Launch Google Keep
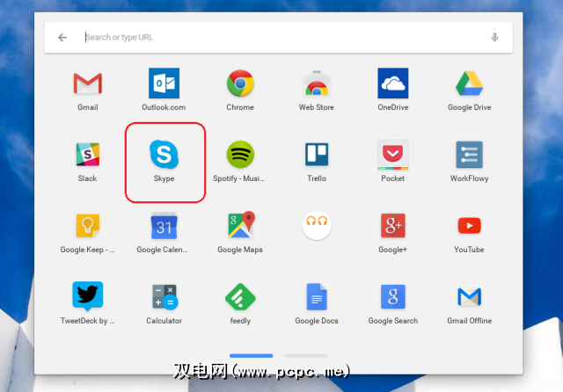Viewport: 563px width, 392px height. pos(88,226)
